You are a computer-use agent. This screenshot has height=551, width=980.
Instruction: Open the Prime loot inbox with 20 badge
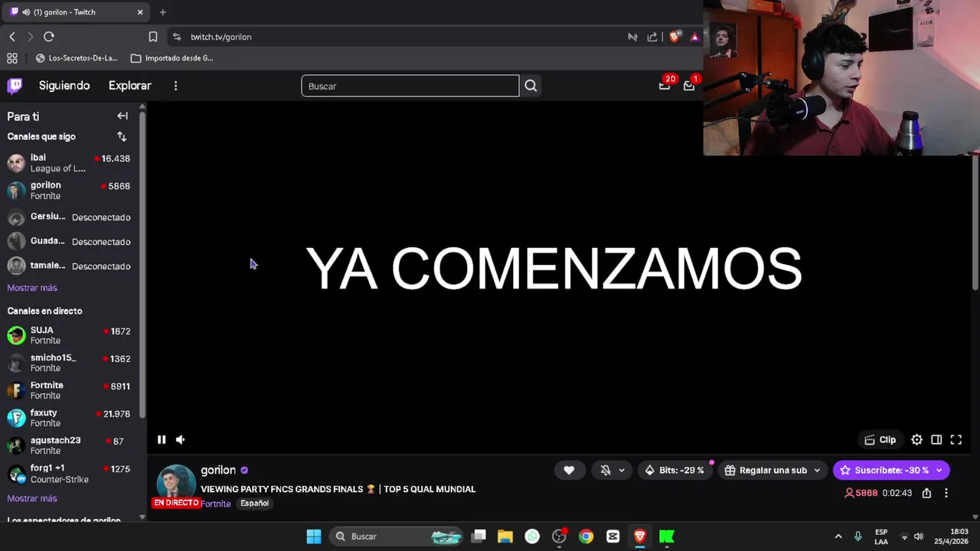pyautogui.click(x=665, y=86)
